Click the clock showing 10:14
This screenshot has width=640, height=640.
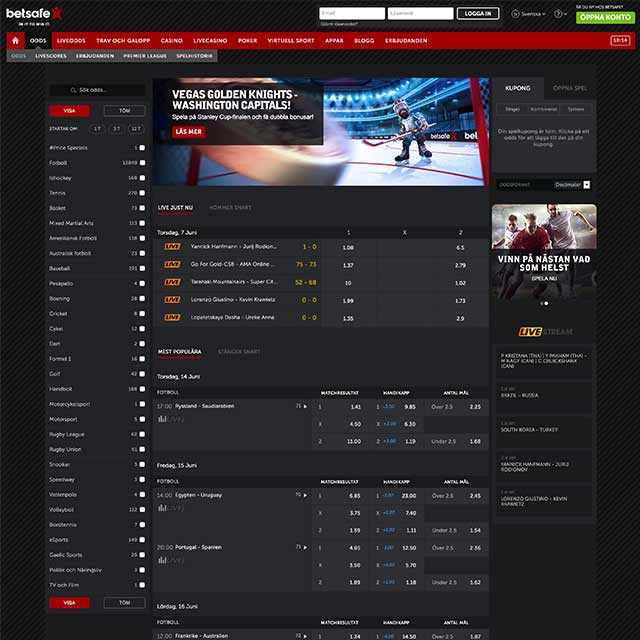pyautogui.click(x=620, y=40)
